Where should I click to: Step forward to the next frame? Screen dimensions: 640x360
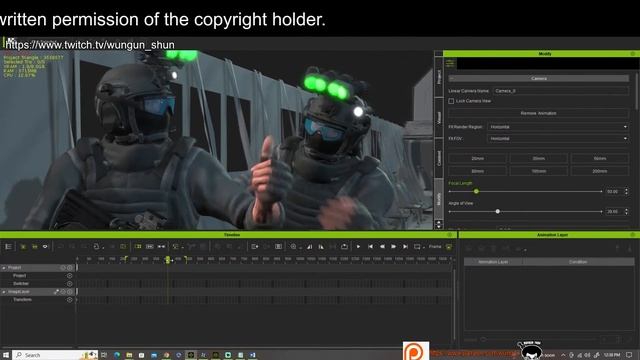click(393, 247)
